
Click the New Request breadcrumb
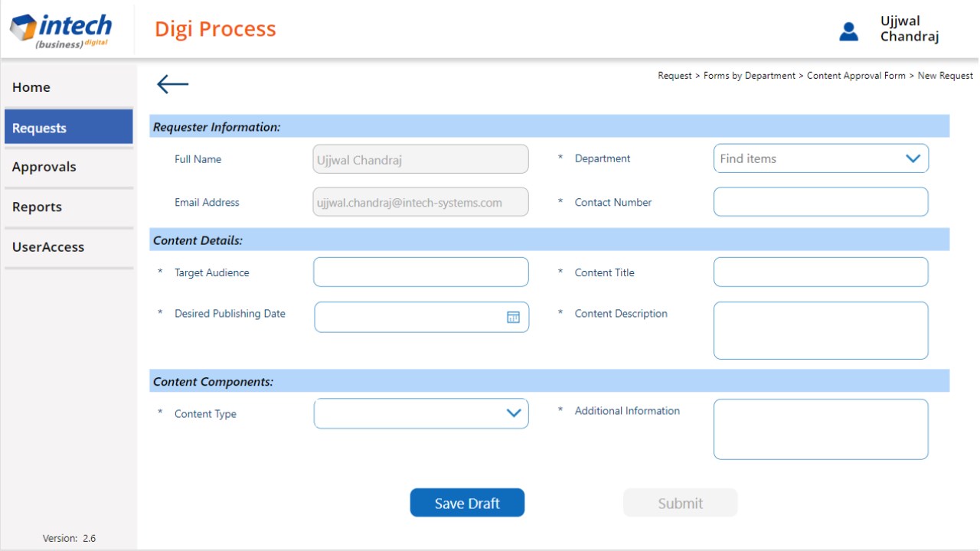pos(946,76)
